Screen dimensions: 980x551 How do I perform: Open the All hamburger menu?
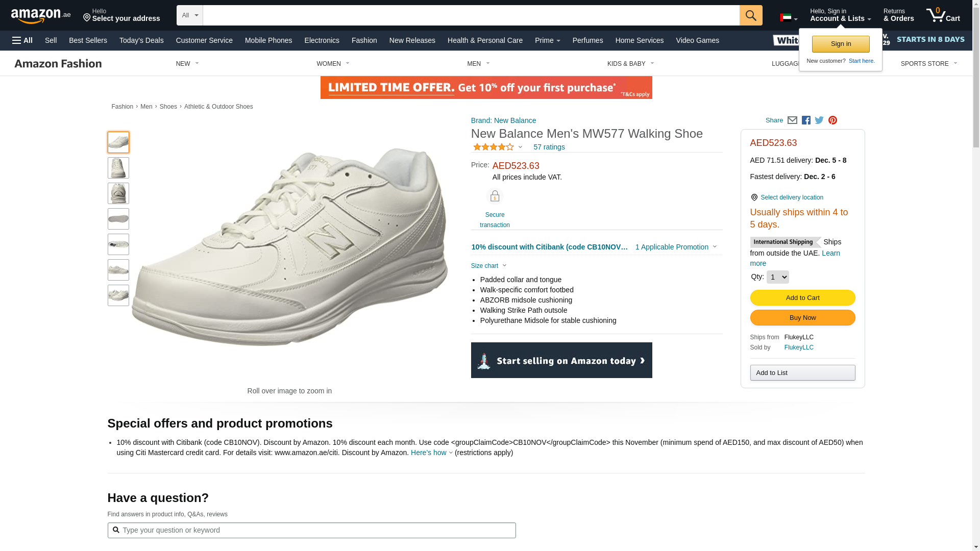click(x=22, y=40)
